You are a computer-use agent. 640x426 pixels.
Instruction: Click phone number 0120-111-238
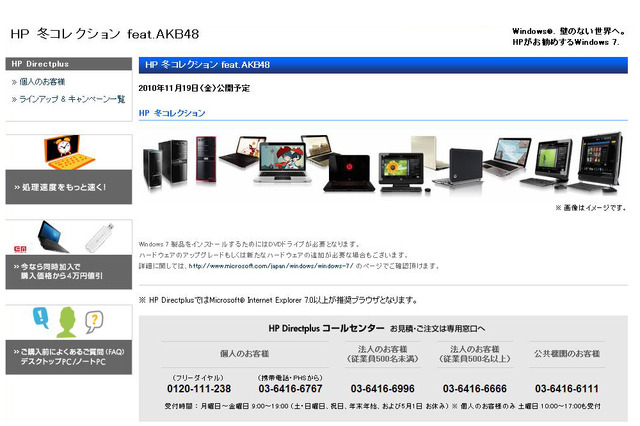(x=199, y=388)
